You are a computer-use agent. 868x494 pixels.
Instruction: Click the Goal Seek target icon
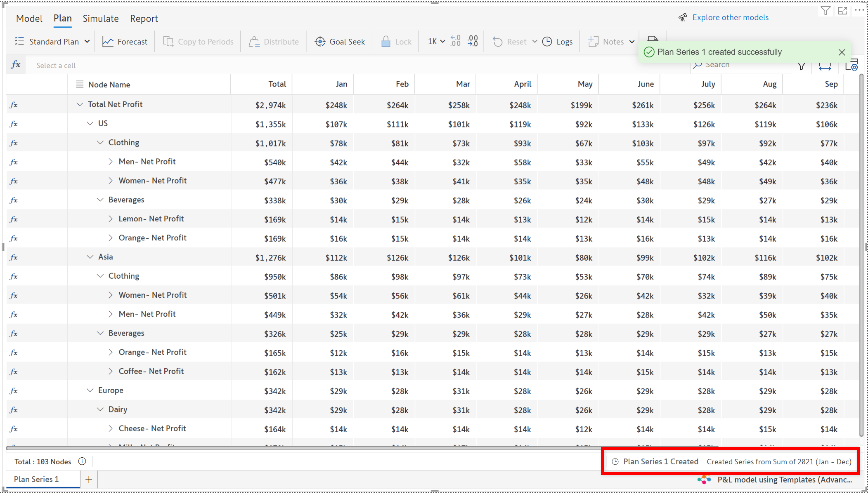coord(320,42)
